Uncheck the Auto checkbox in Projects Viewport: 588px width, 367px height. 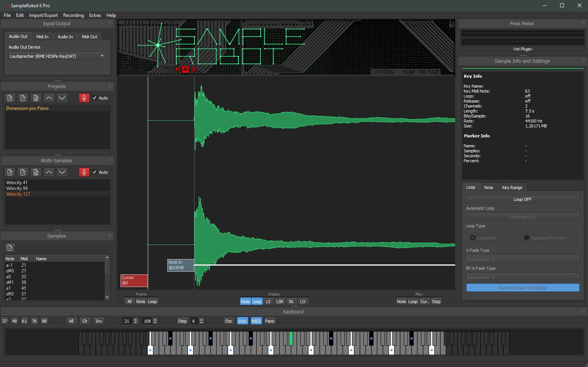95,98
